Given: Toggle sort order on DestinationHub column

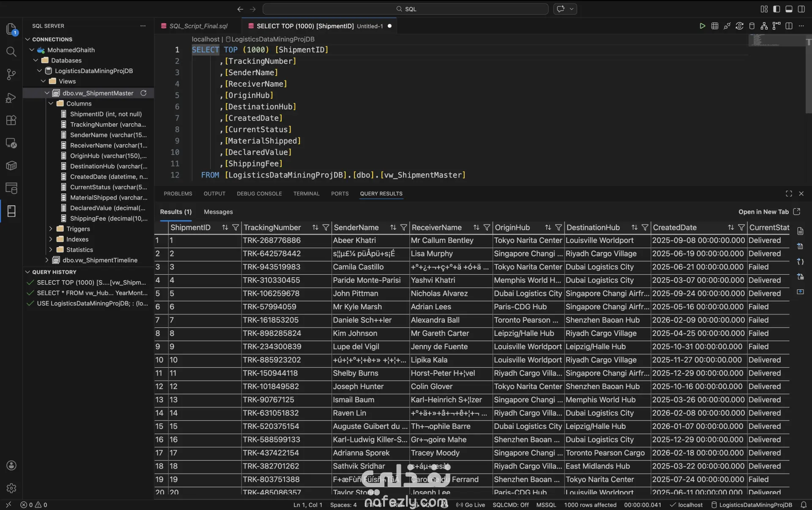Looking at the screenshot, I should (634, 228).
